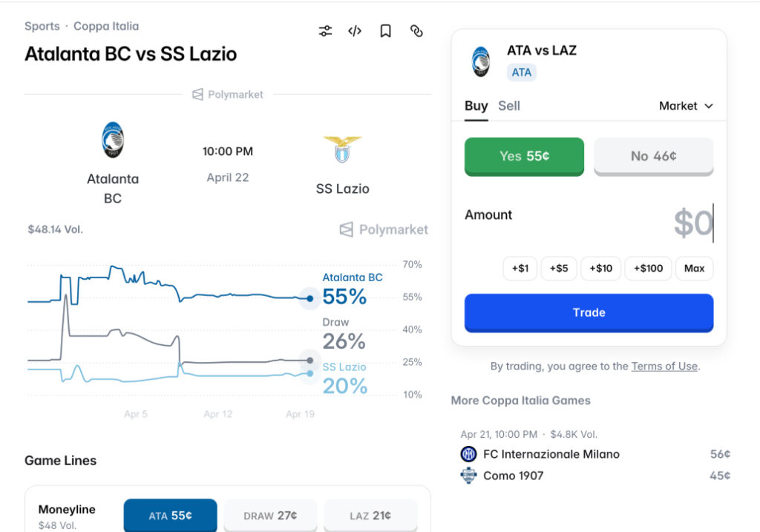The height and width of the screenshot is (532, 760).
Task: Switch to the Sell tab
Action: 509,106
